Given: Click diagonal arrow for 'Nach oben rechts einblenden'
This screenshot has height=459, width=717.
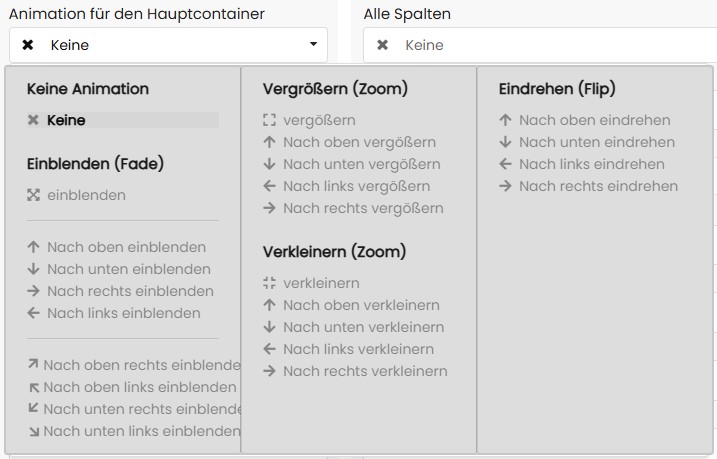Looking at the screenshot, I should (x=33, y=365).
